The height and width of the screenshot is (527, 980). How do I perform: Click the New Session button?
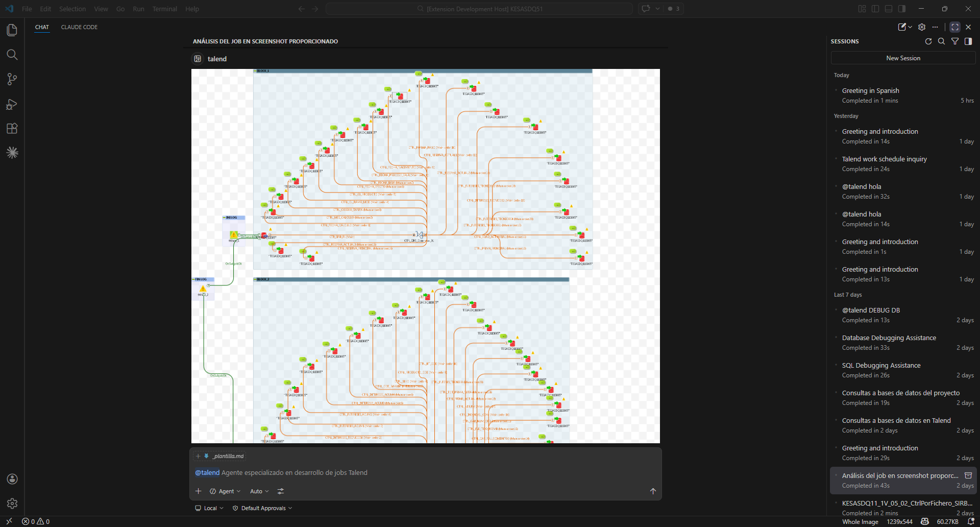click(903, 58)
